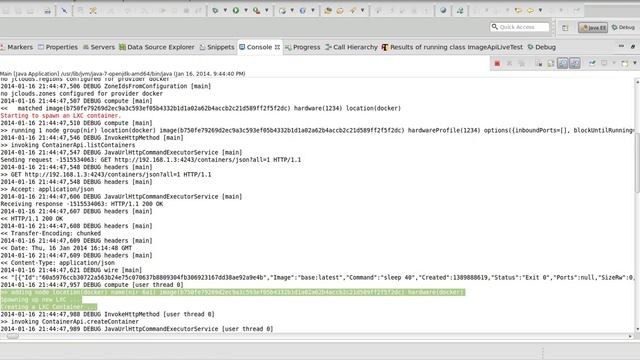Open the Progress tab
Screen dimensions: 640x360
[302, 47]
